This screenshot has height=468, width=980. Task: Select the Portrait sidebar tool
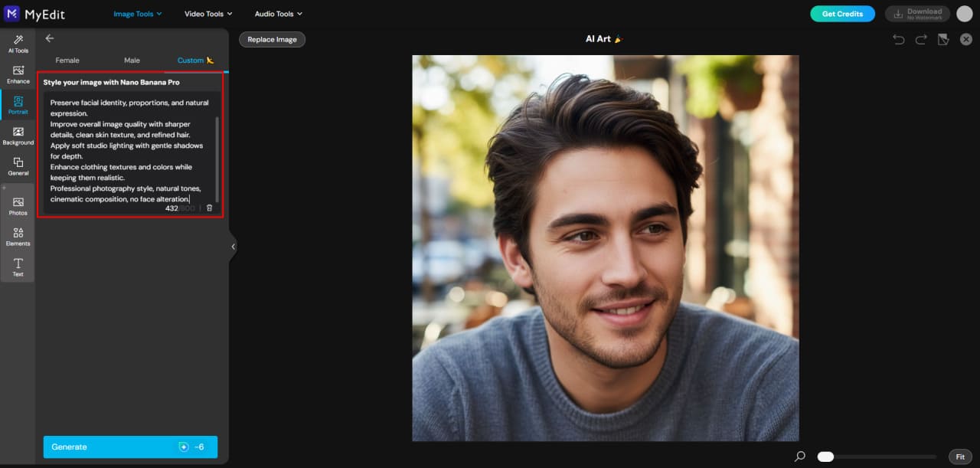(18, 105)
